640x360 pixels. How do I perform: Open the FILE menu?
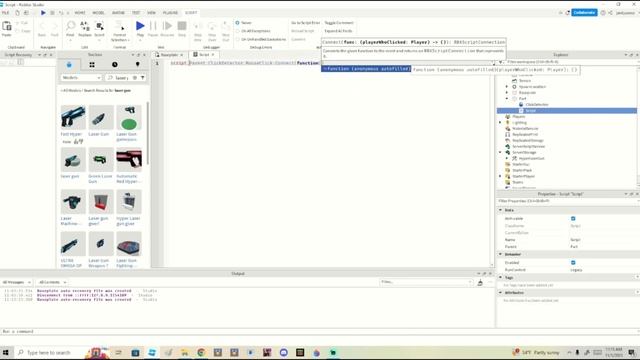pyautogui.click(x=5, y=13)
